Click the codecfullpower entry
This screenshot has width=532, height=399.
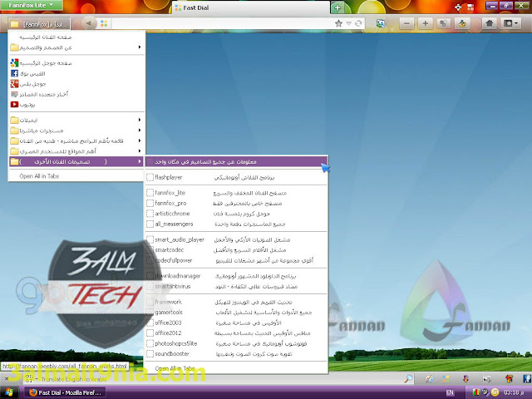coord(236,260)
